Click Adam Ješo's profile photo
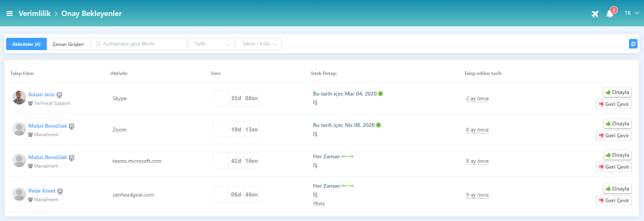The width and height of the screenshot is (644, 221). 19,98
